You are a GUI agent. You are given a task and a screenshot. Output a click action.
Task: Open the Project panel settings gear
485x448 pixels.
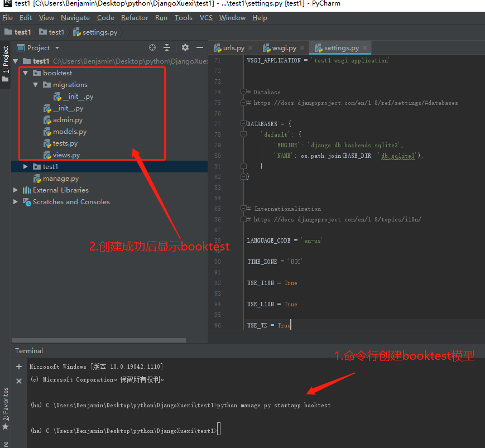[x=185, y=47]
